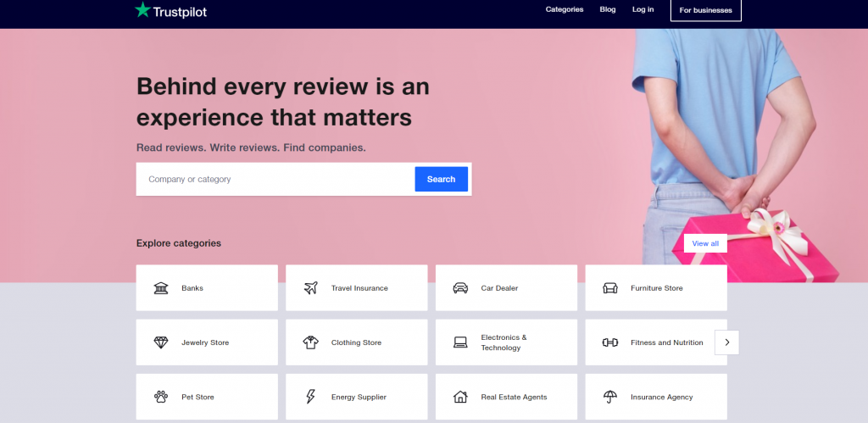Click the Jewelry Store diamond icon
The width and height of the screenshot is (868, 423).
(160, 342)
